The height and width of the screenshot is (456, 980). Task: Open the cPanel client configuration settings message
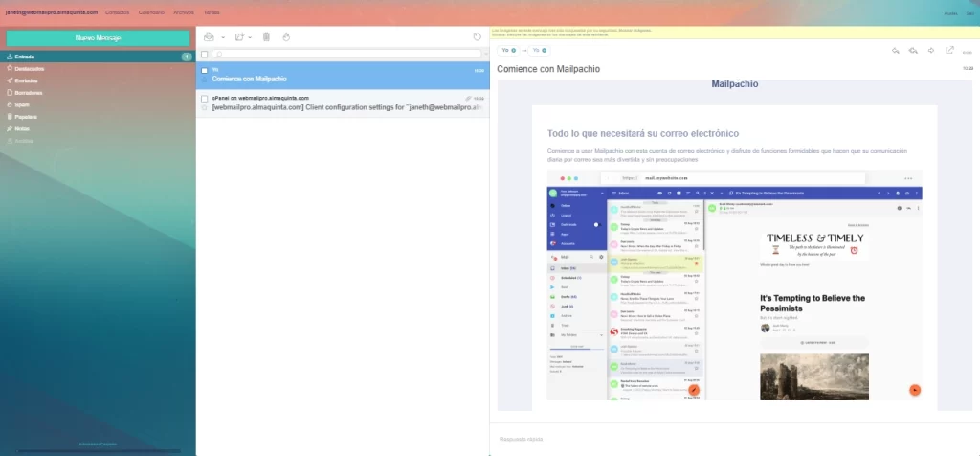(344, 103)
